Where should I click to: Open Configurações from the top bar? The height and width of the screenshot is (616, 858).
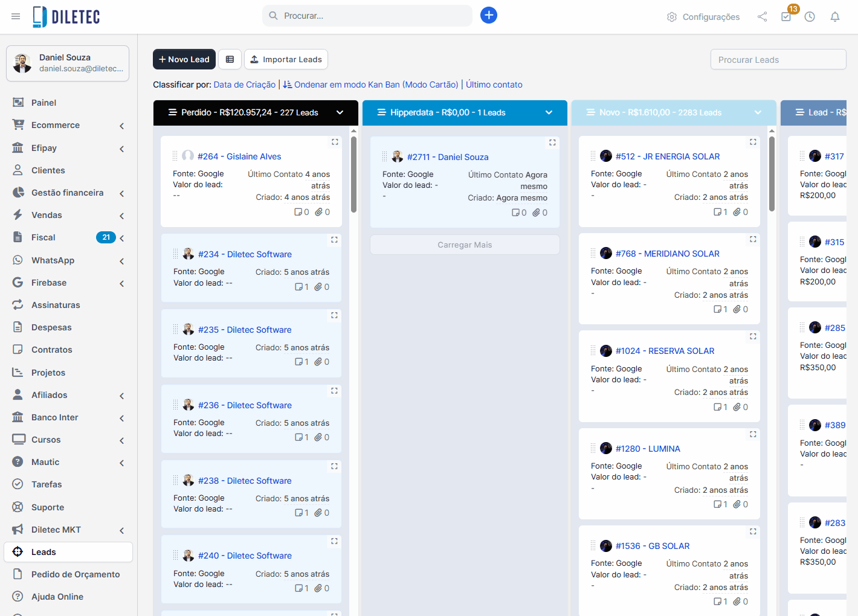[703, 17]
